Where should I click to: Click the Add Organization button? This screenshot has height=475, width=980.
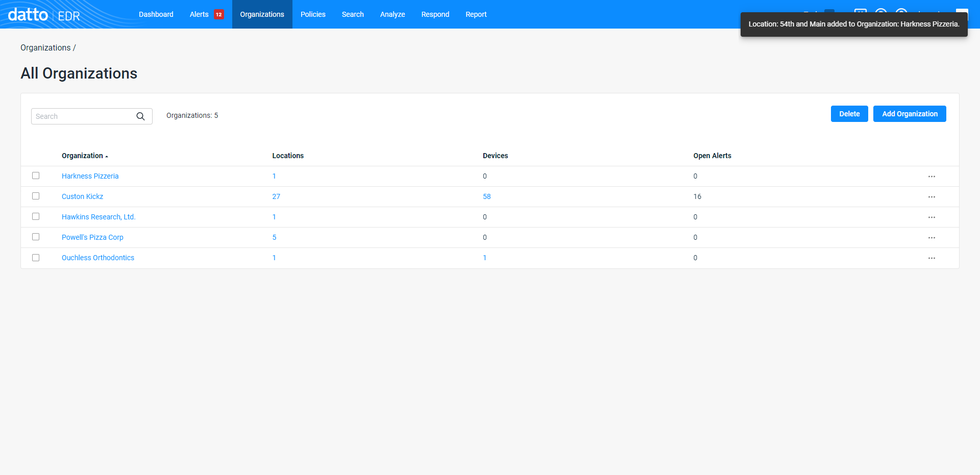pyautogui.click(x=910, y=114)
